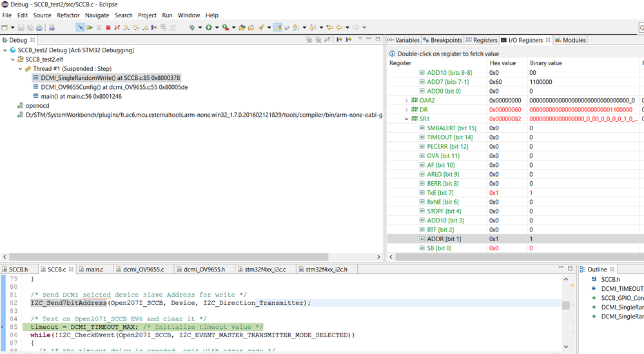Select the SB [bit 0] register row
Image resolution: width=644 pixels, height=354 pixels.
[515, 248]
